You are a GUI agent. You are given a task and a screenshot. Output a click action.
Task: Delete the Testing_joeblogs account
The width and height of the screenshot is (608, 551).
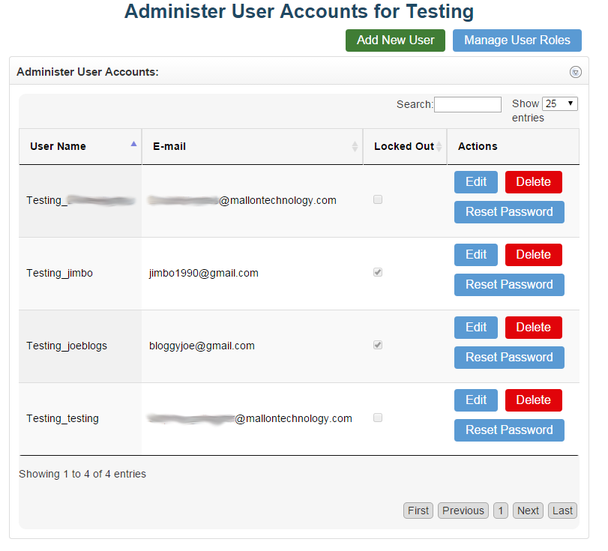533,328
